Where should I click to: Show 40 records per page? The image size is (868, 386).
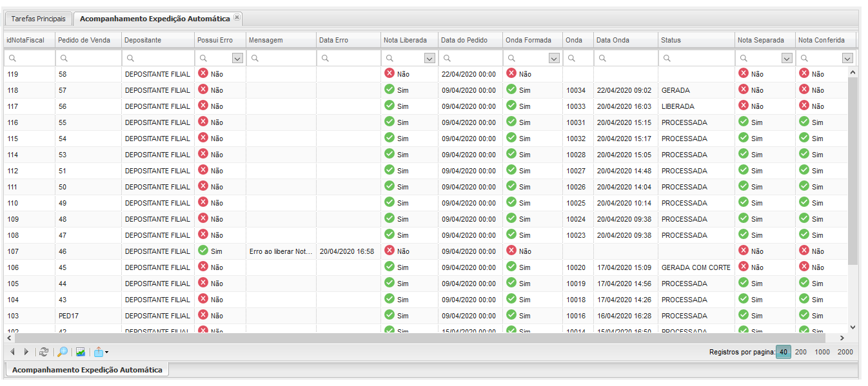[x=783, y=352]
